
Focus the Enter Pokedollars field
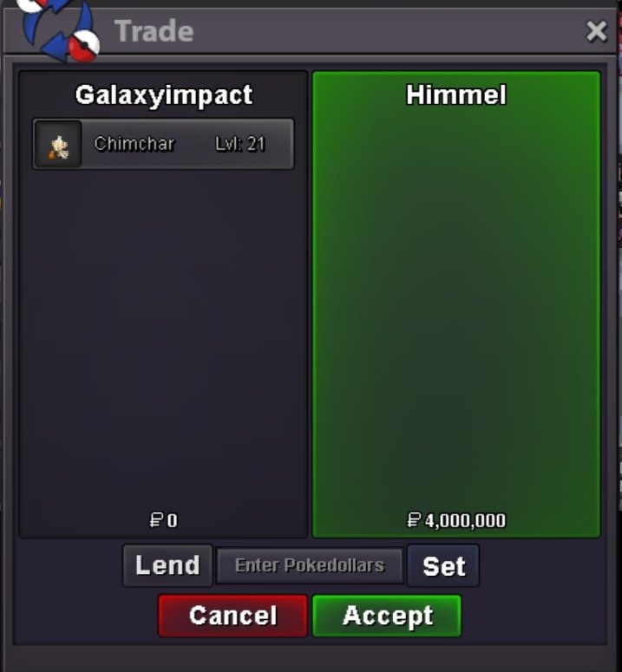point(310,565)
